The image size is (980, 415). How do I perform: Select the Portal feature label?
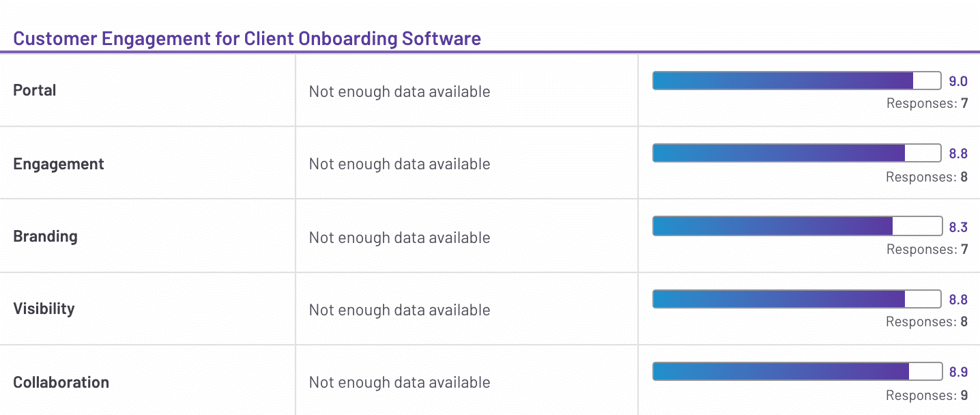click(35, 90)
